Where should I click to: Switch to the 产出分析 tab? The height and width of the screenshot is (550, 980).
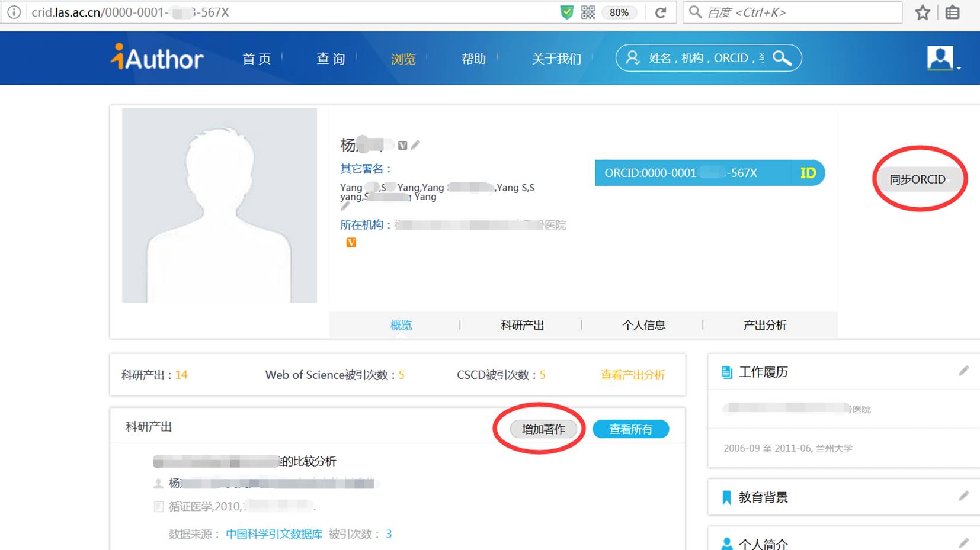click(x=765, y=325)
